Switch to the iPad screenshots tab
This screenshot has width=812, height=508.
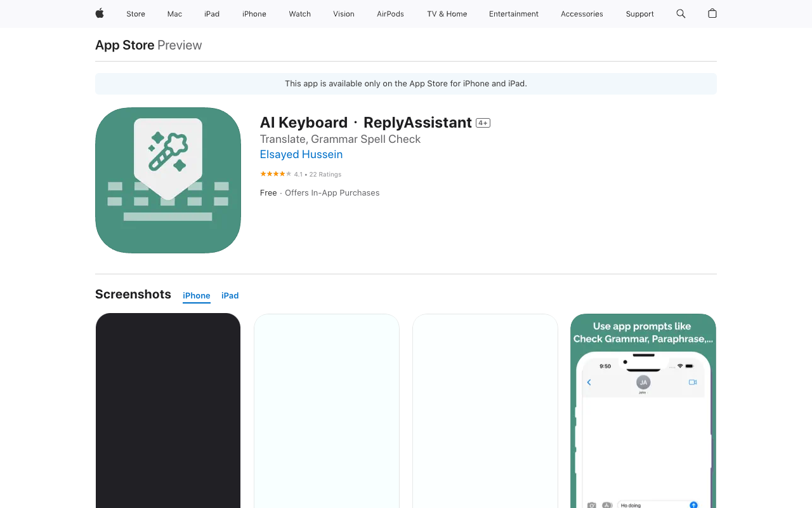(x=230, y=296)
